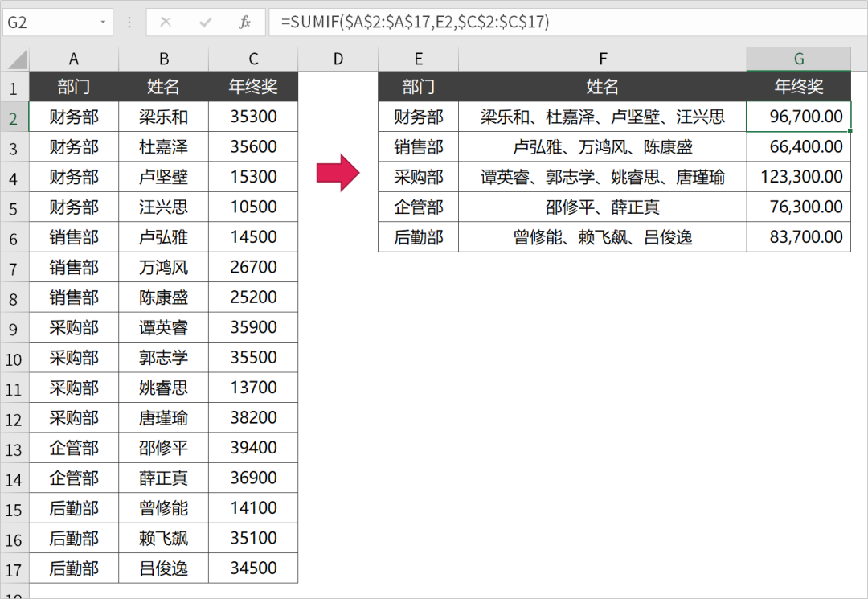Viewport: 868px width, 599px height.
Task: Select column F header
Action: (602, 59)
